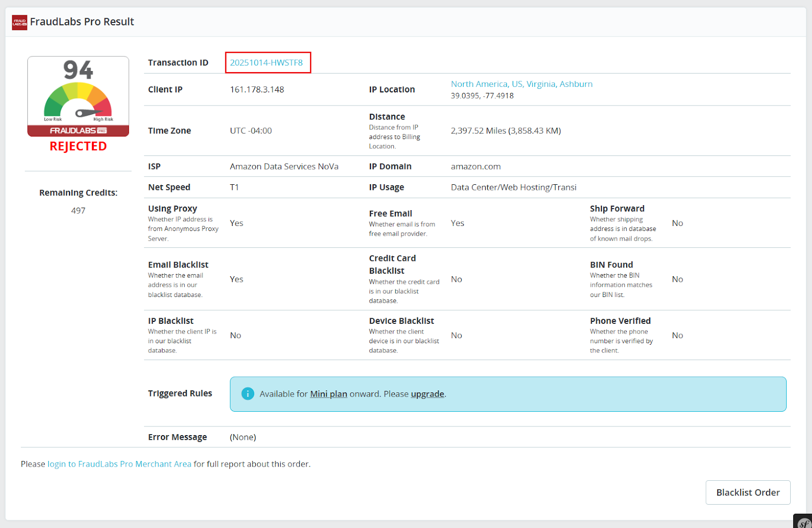Screen dimensions: 812x528
Task: Click the UTC -04:00 time zone value
Action: [251, 131]
